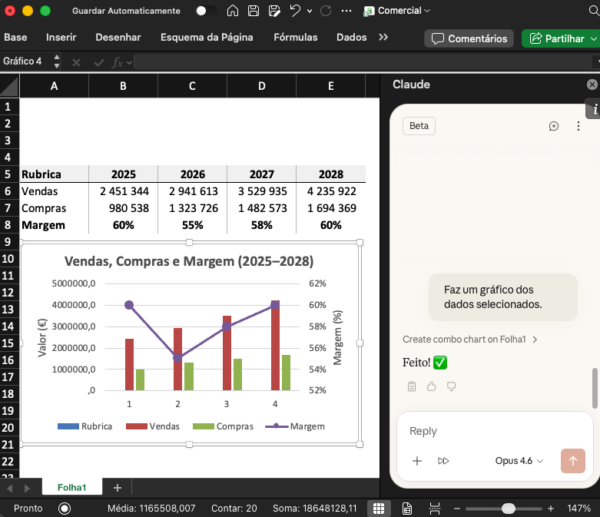Click the zoom slider in status bar
The image size is (600, 517).
509,508
